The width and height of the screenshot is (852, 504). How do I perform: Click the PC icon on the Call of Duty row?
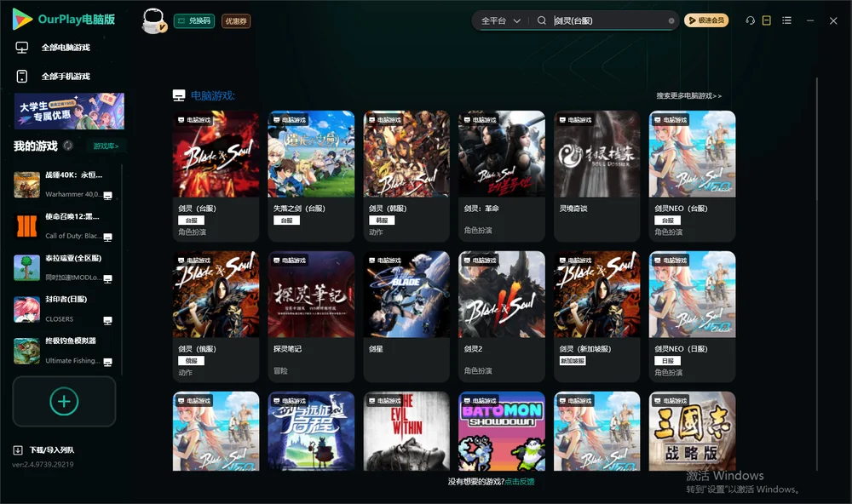(x=107, y=238)
